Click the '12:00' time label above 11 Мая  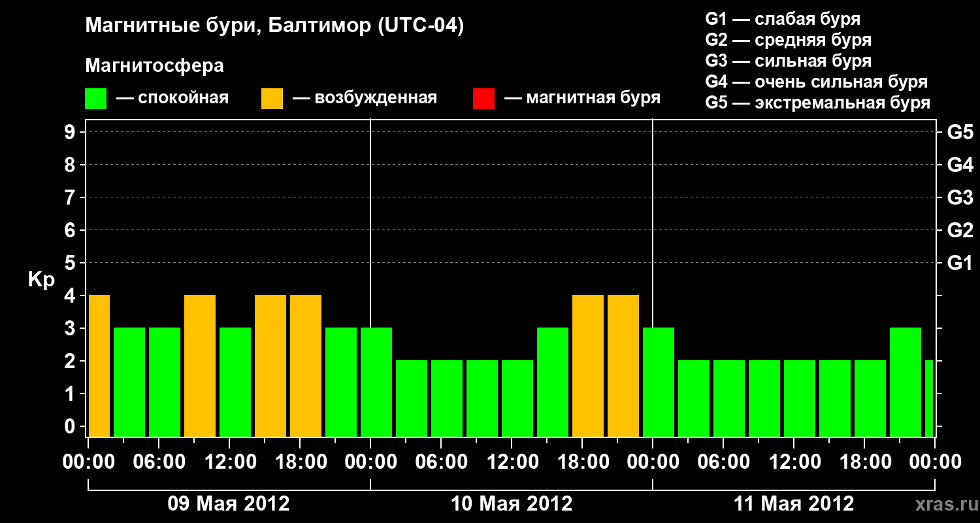click(794, 462)
